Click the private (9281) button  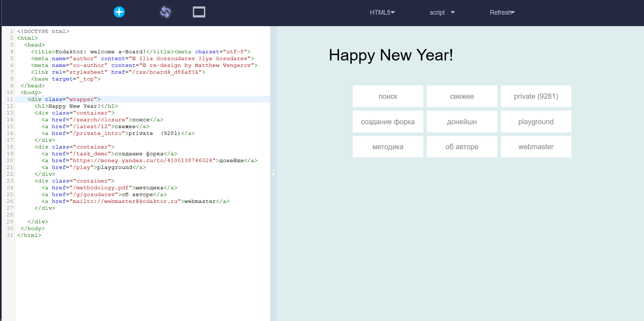pyautogui.click(x=536, y=96)
